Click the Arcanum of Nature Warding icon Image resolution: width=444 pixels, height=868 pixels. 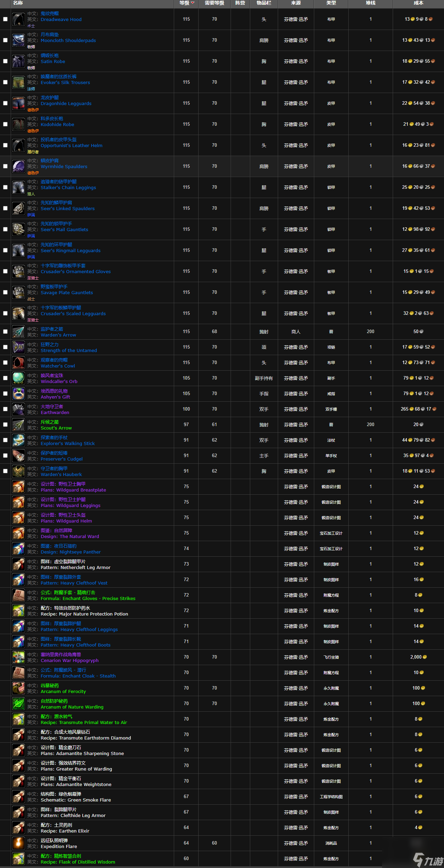coord(19,704)
